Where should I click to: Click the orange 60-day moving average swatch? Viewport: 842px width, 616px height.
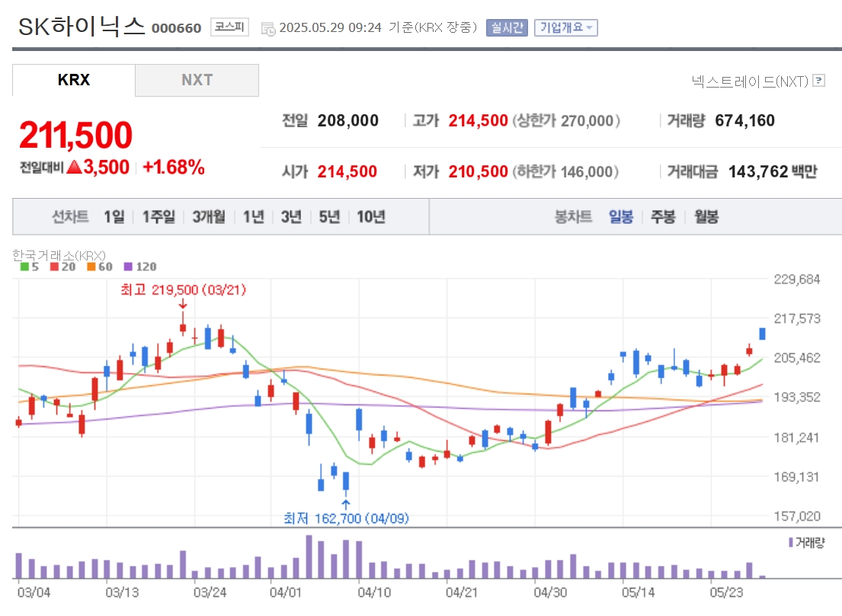(91, 267)
